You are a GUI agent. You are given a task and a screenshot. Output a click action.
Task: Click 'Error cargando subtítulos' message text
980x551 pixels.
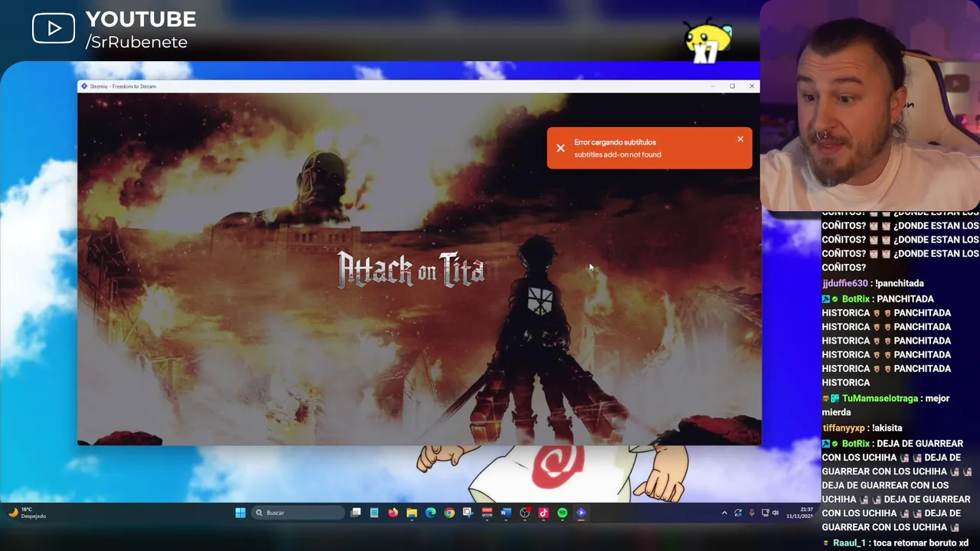[615, 142]
